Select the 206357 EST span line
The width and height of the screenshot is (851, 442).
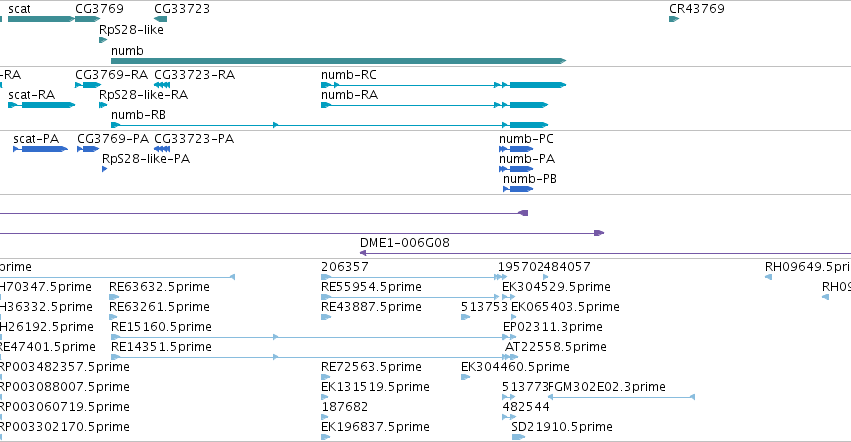[414, 277]
